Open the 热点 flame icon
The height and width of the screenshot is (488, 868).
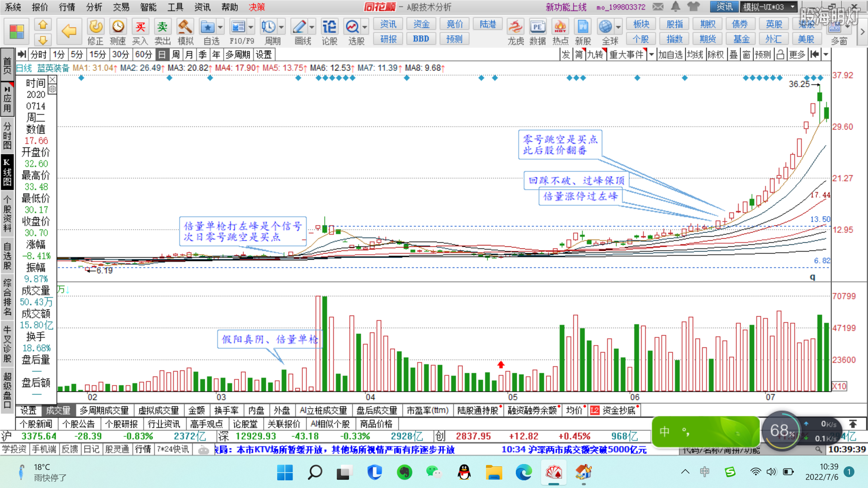tap(560, 27)
